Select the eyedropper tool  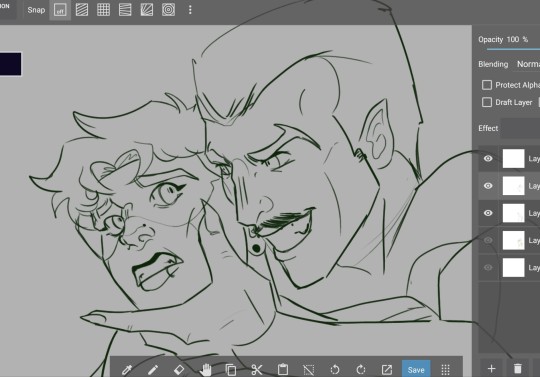(x=127, y=370)
